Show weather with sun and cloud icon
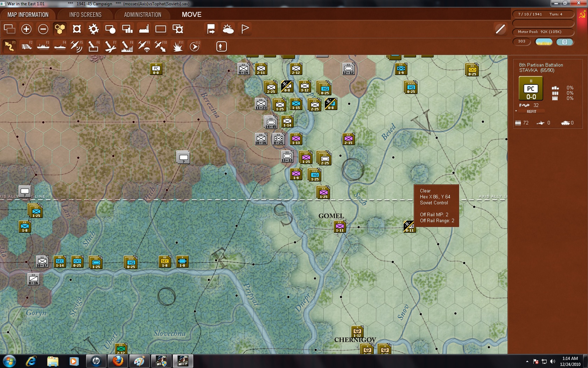 pos(228,29)
